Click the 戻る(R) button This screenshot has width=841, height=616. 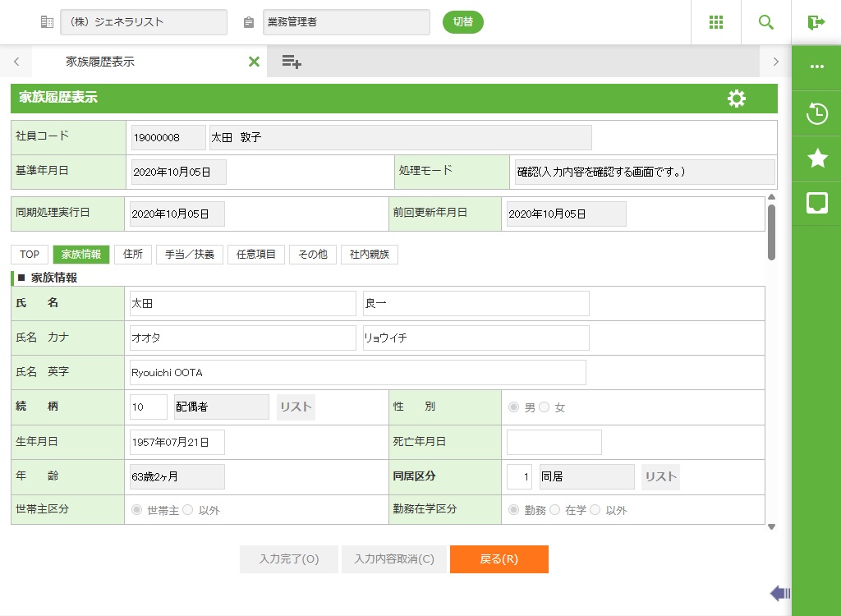pyautogui.click(x=499, y=559)
